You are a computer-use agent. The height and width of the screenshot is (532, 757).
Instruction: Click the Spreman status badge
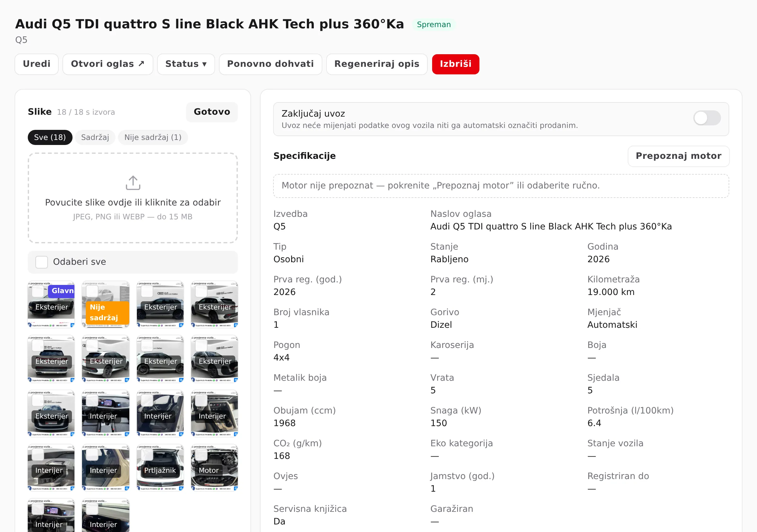tap(434, 25)
